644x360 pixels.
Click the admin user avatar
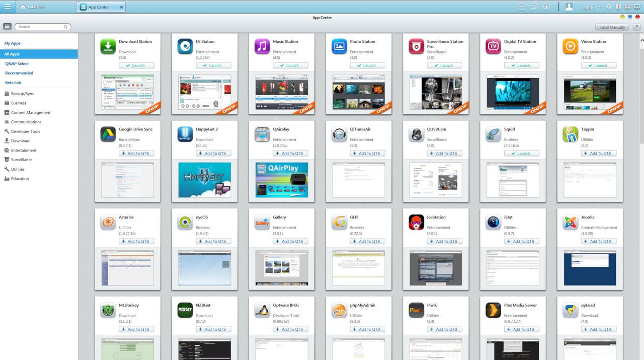[569, 7]
